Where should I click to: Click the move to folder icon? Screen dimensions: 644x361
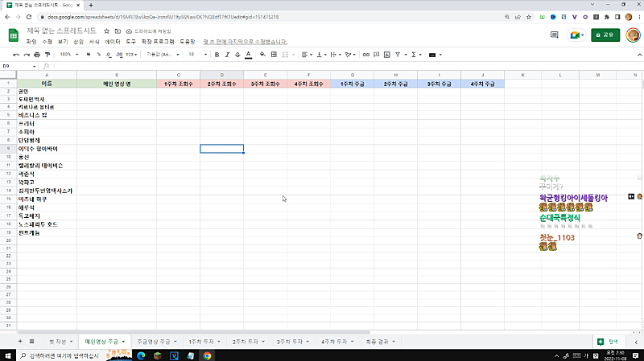[118, 31]
